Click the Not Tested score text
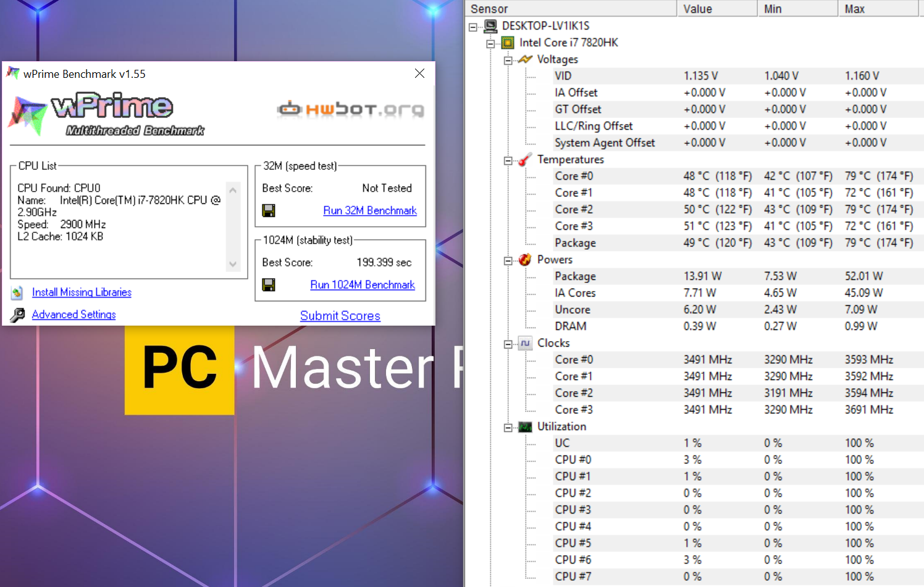The height and width of the screenshot is (587, 924). point(387,188)
